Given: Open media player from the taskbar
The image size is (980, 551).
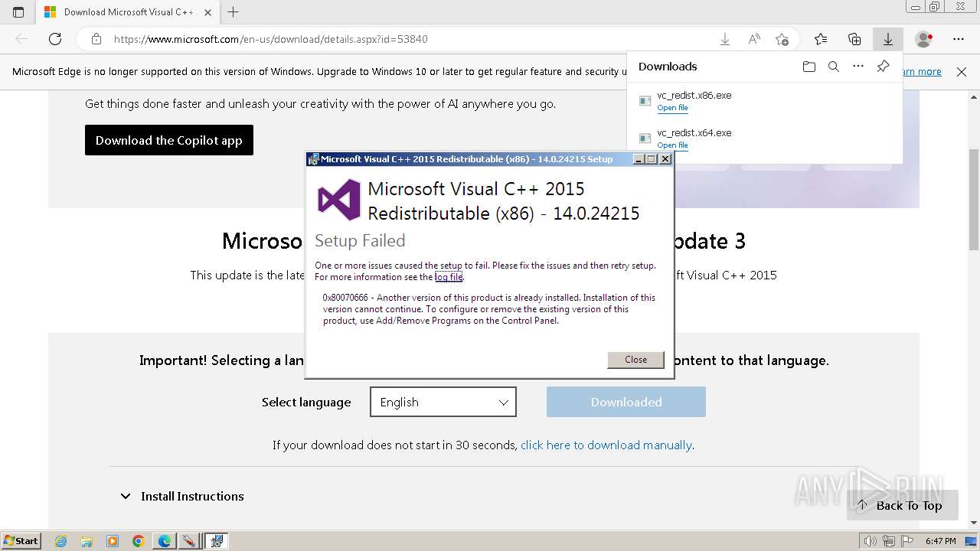Looking at the screenshot, I should click(x=113, y=541).
